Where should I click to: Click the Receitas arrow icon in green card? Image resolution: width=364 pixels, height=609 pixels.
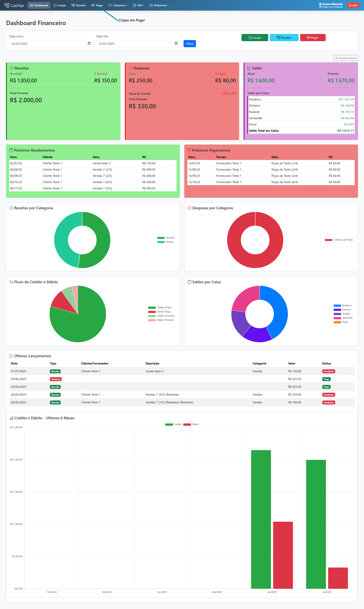click(x=12, y=68)
